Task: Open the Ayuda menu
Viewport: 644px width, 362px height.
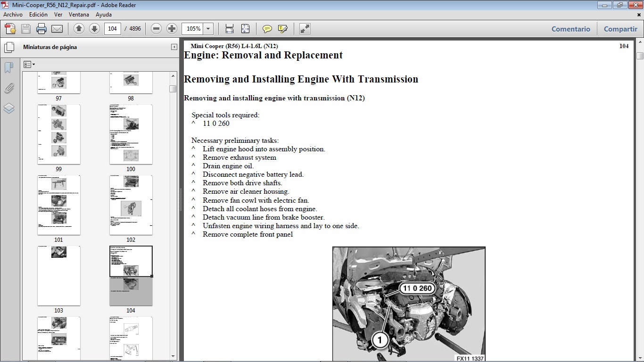Action: 104,15
